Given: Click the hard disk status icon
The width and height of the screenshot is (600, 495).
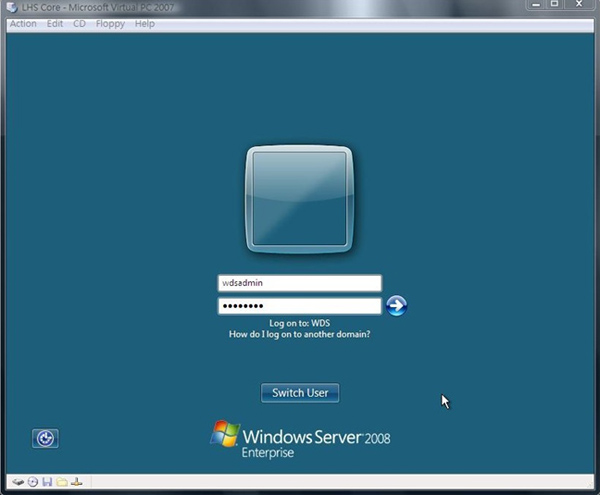Looking at the screenshot, I should pyautogui.click(x=18, y=482).
